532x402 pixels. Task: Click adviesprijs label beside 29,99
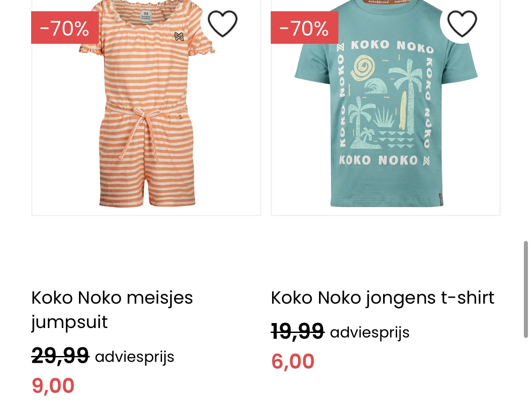click(x=134, y=356)
